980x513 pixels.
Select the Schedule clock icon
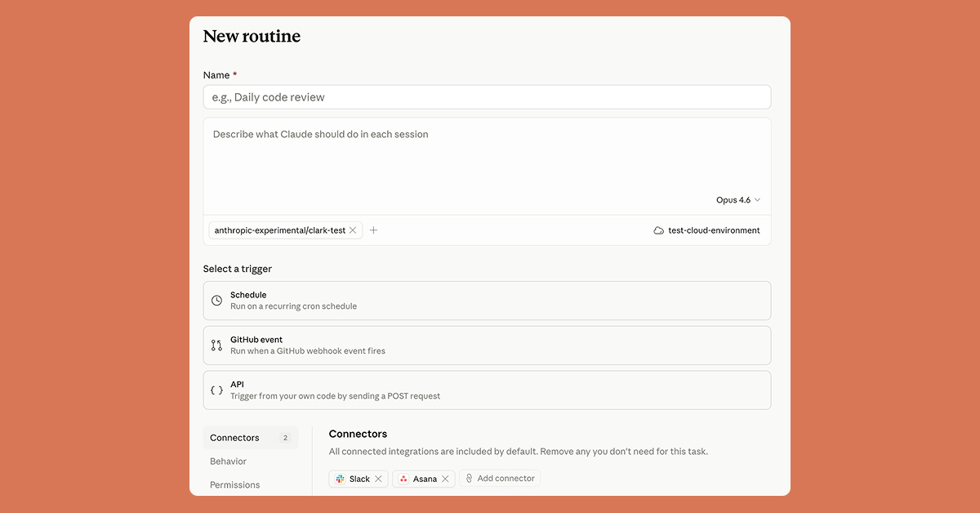216,301
